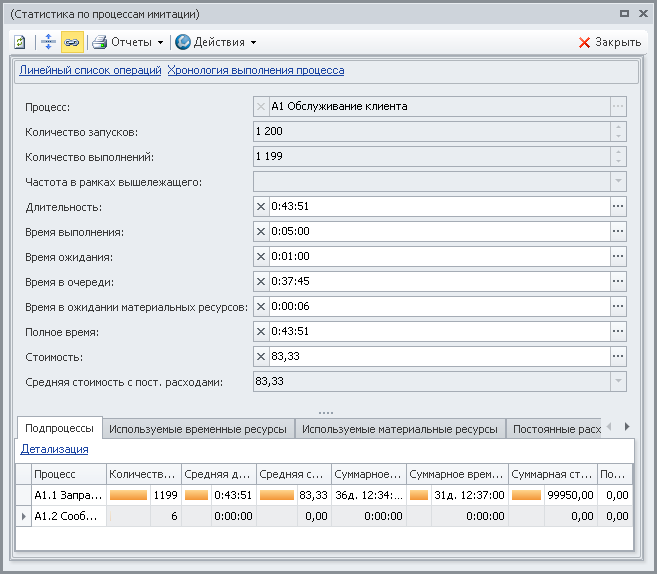Click Количество выполнений spinner control
This screenshot has height=574, width=657.
coord(618,156)
